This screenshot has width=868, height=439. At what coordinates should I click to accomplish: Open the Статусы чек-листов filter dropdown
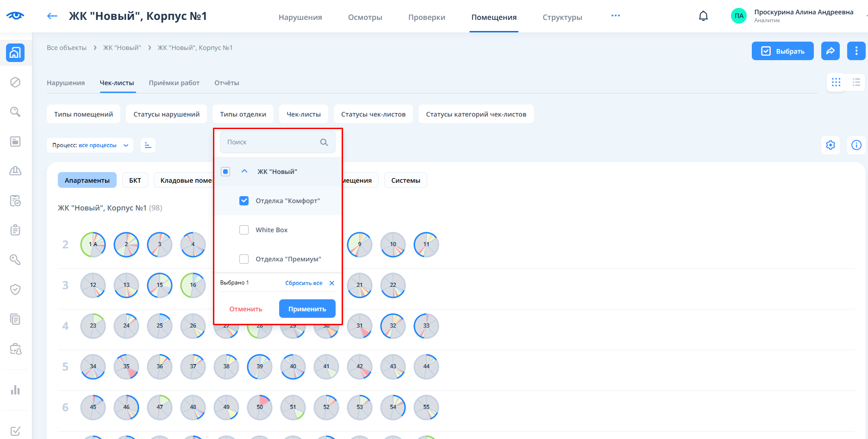coord(373,114)
